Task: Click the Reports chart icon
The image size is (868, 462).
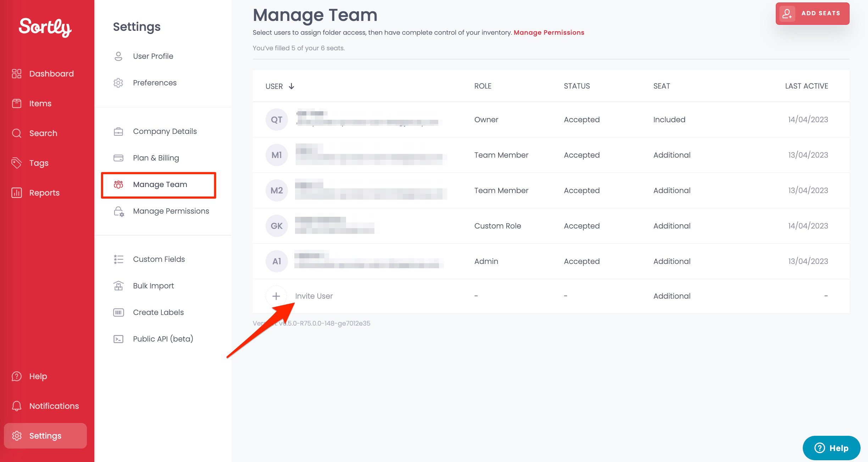Action: pos(17,193)
